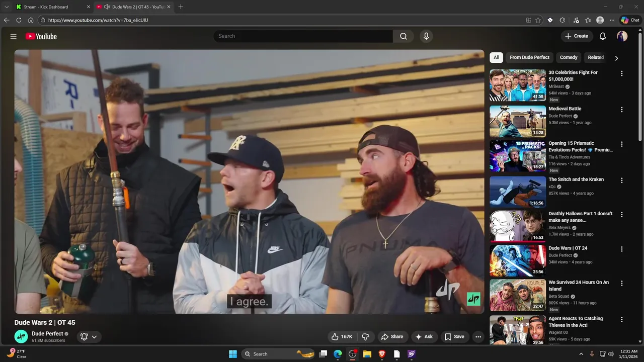The height and width of the screenshot is (362, 644).
Task: Mute the Dude Wars 2 tab speaker icon
Action: 107,7
